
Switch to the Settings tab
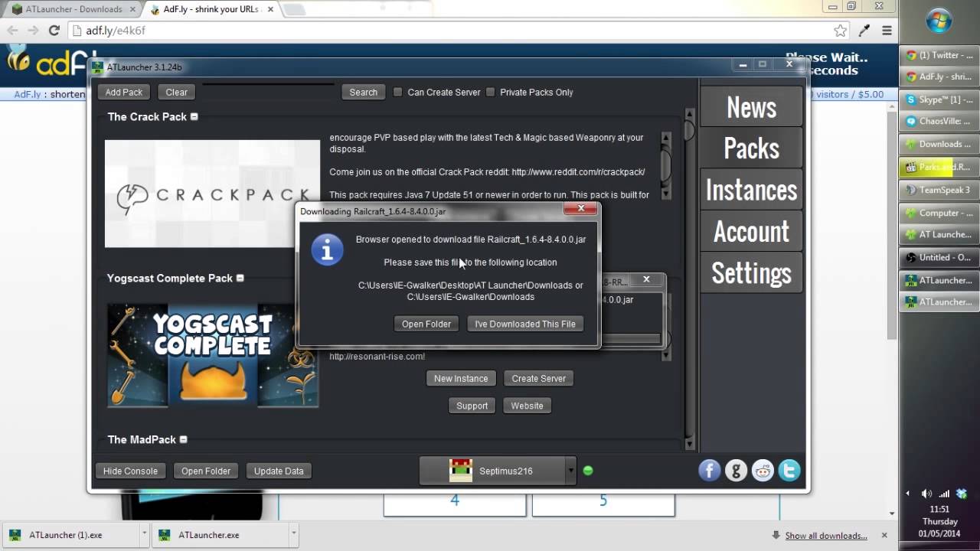pos(751,272)
